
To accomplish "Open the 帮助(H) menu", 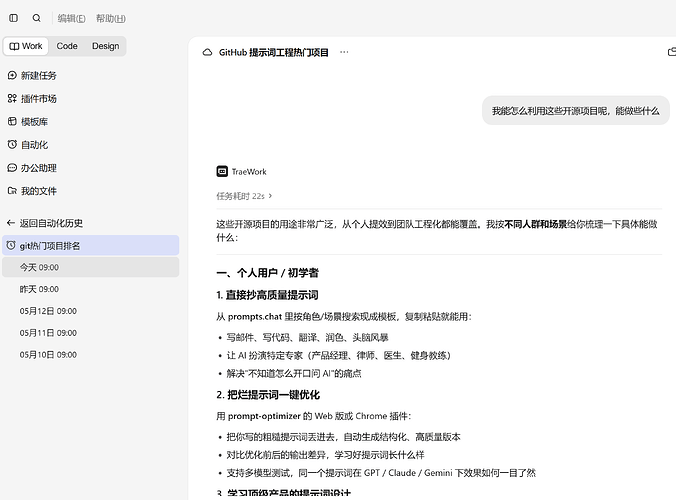I will coord(111,19).
